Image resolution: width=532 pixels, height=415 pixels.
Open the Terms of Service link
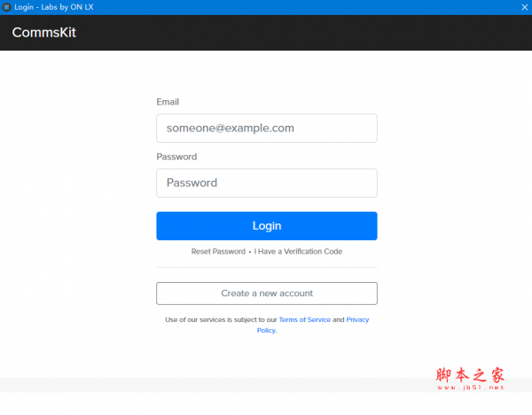click(305, 319)
